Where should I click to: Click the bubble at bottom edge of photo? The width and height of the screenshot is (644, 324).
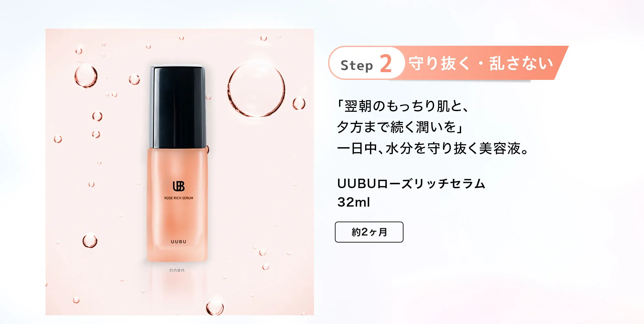pos(215,308)
